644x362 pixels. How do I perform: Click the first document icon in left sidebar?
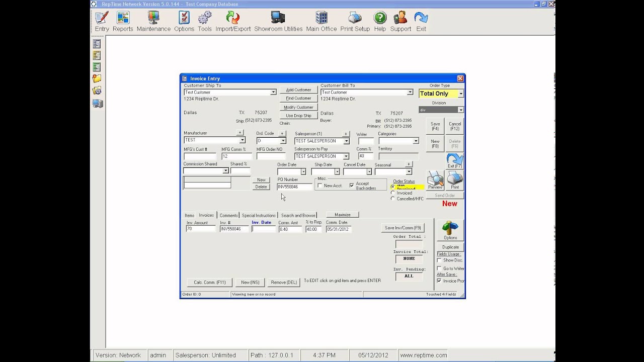pyautogui.click(x=97, y=44)
